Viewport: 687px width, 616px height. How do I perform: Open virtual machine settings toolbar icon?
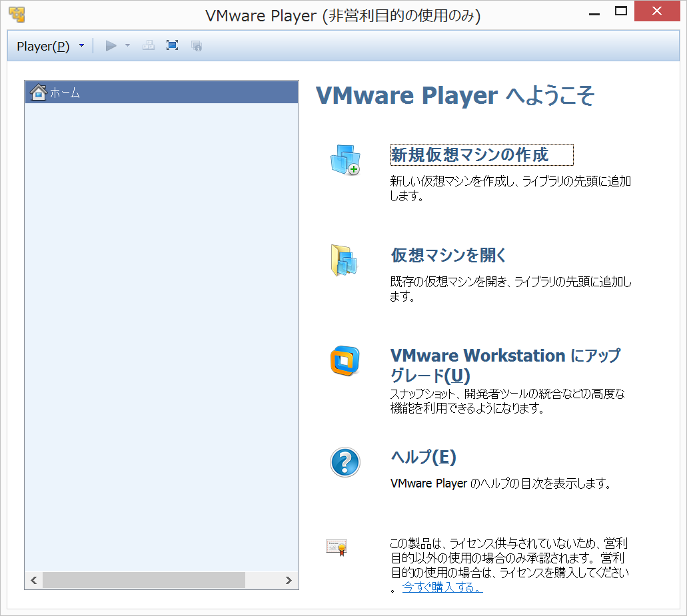tap(196, 45)
